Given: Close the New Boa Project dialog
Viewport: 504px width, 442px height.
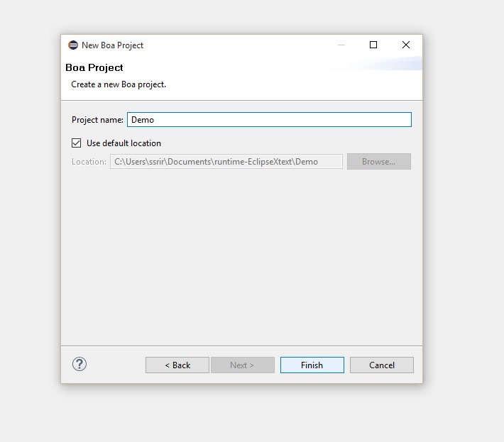Looking at the screenshot, I should pyautogui.click(x=405, y=45).
